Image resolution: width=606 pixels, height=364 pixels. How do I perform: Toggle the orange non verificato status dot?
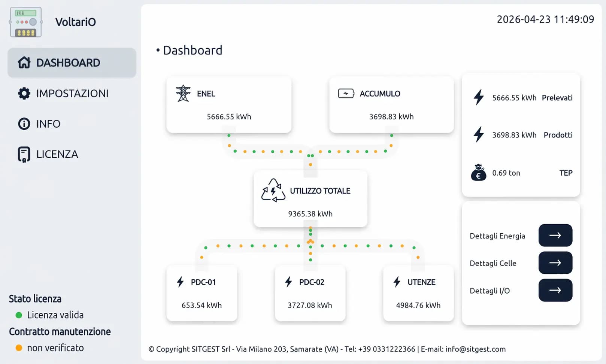click(x=19, y=348)
